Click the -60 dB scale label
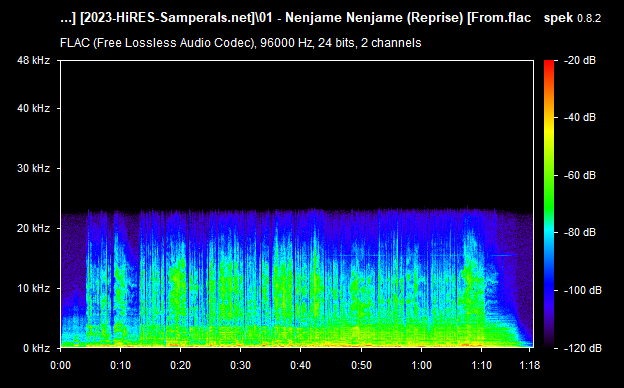 580,175
